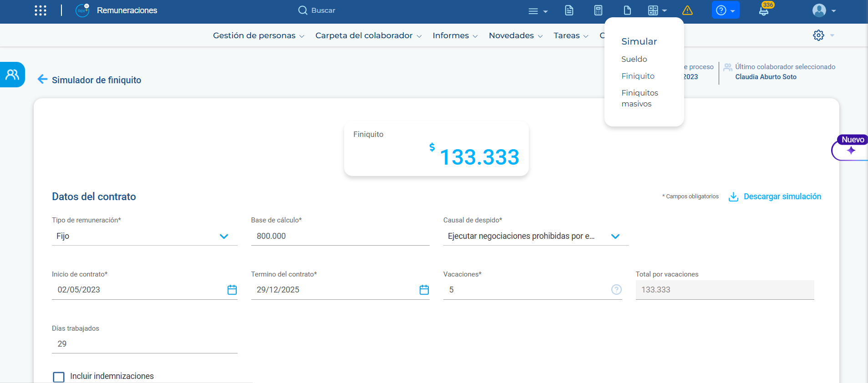Choose Sueldo in the Simular menu

634,59
